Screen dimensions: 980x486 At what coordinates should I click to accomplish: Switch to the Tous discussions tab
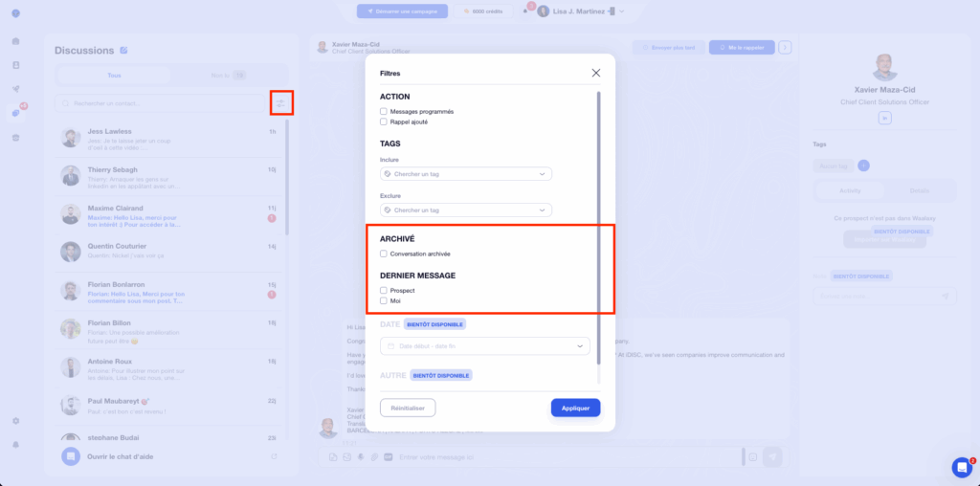pos(114,75)
